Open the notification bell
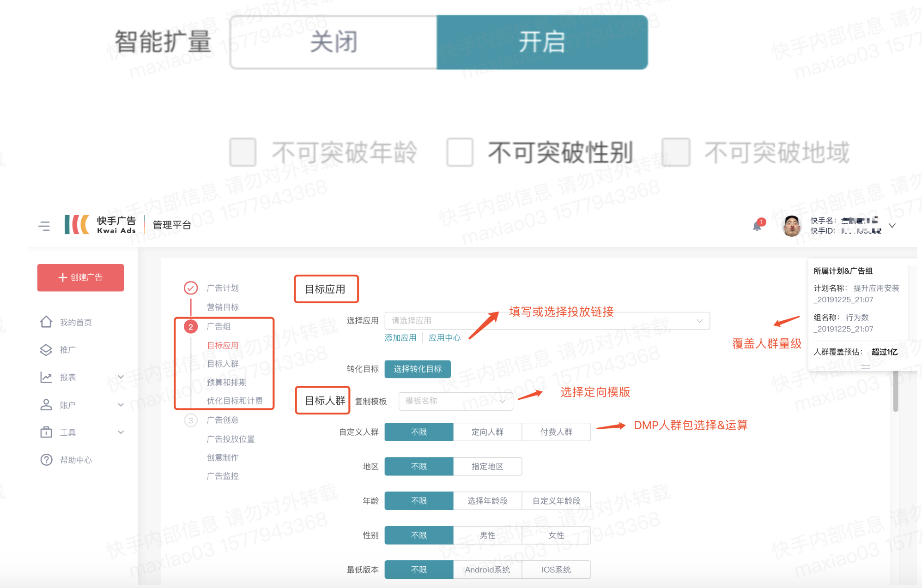The height and width of the screenshot is (588, 922). [x=758, y=225]
